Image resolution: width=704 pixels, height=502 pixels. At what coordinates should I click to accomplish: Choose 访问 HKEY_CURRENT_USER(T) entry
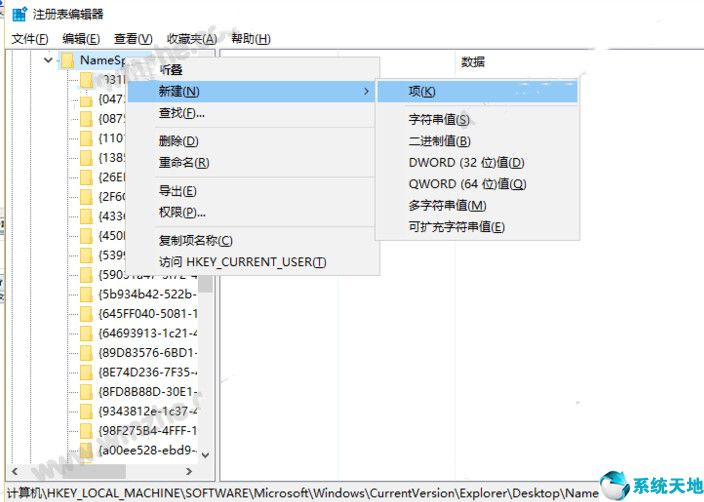(x=242, y=262)
